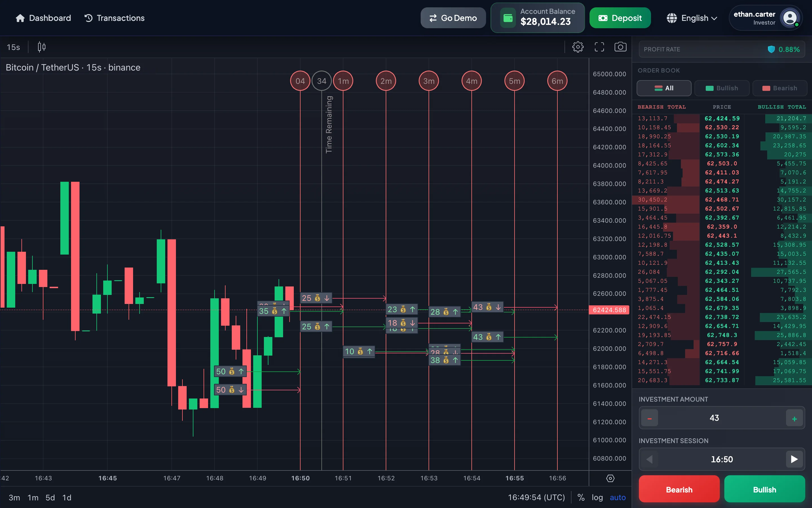Click the 38 bullish order label
Screen dimensions: 812x508
click(445, 360)
